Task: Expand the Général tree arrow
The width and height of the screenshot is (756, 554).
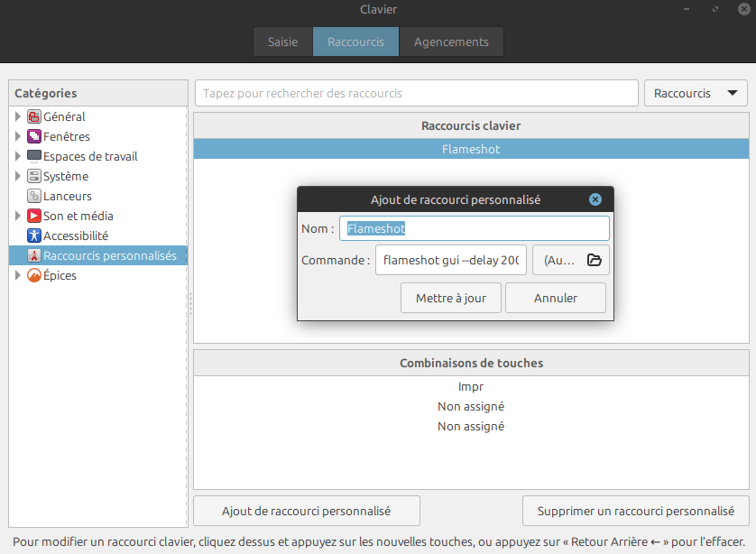Action: click(18, 116)
